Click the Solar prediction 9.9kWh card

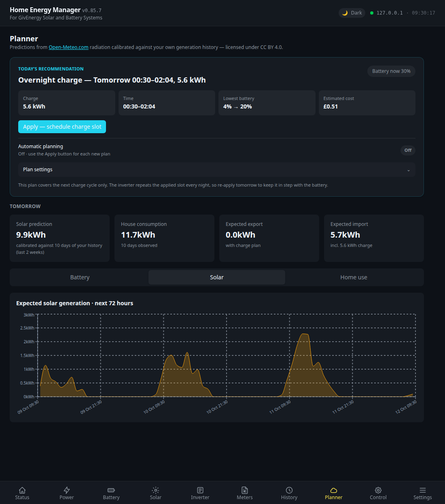click(x=59, y=238)
